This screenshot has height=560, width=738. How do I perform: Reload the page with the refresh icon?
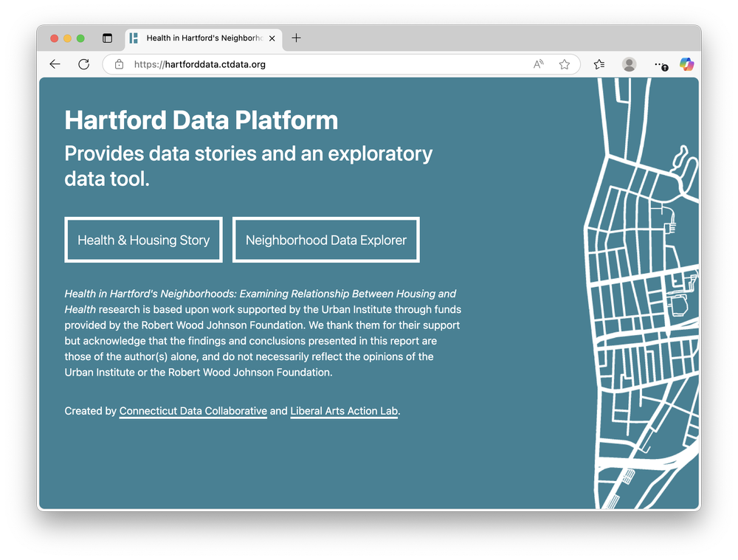84,64
